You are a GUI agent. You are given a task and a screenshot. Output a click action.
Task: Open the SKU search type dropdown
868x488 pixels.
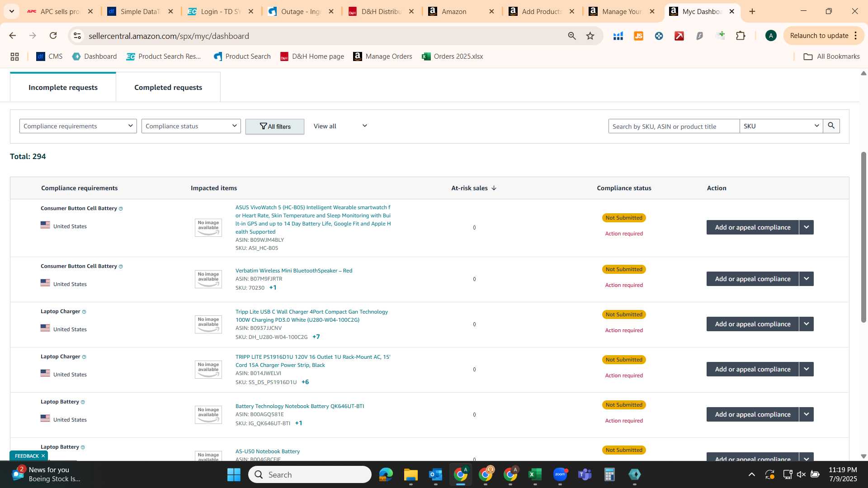pyautogui.click(x=781, y=126)
